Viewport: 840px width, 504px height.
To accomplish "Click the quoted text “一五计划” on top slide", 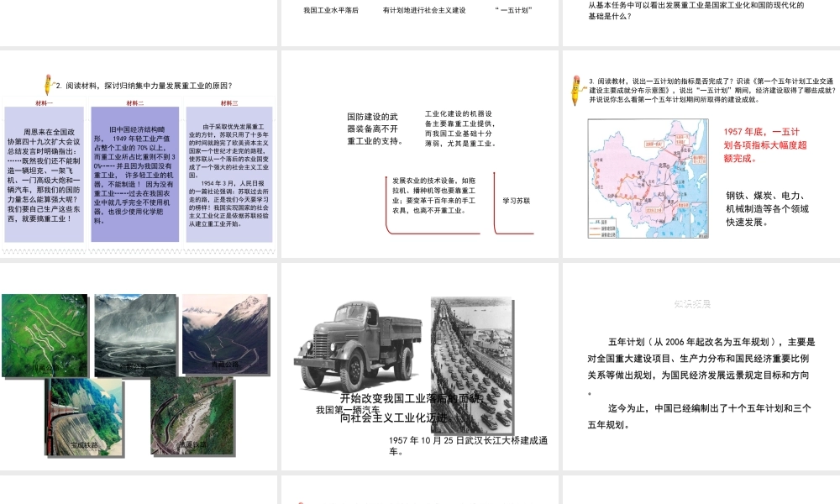I will click(x=514, y=10).
